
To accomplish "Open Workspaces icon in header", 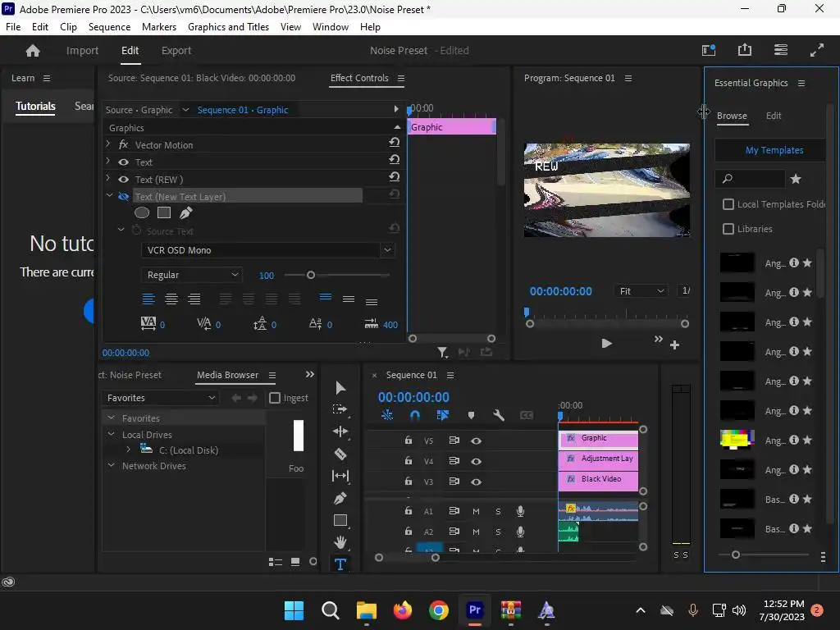I will click(x=781, y=50).
